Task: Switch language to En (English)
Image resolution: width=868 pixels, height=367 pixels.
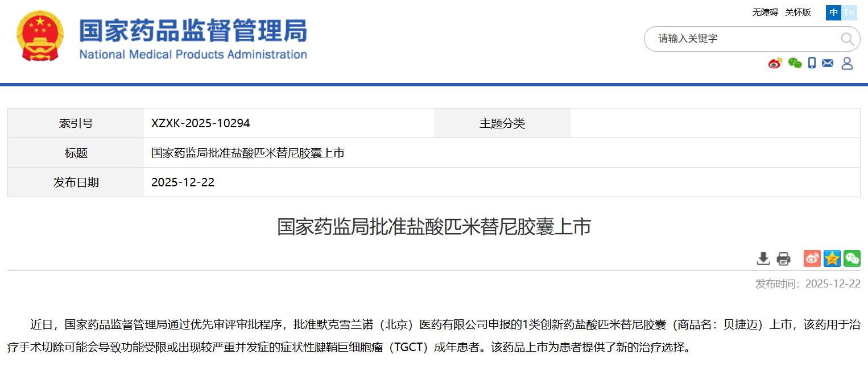Action: click(849, 12)
